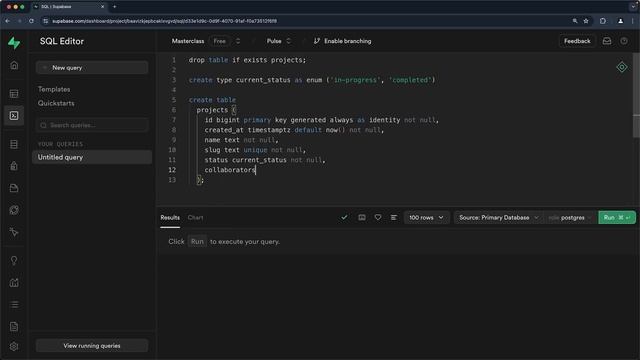Open the Advisors lightbulb icon
The height and width of the screenshot is (360, 640).
[x=14, y=261]
